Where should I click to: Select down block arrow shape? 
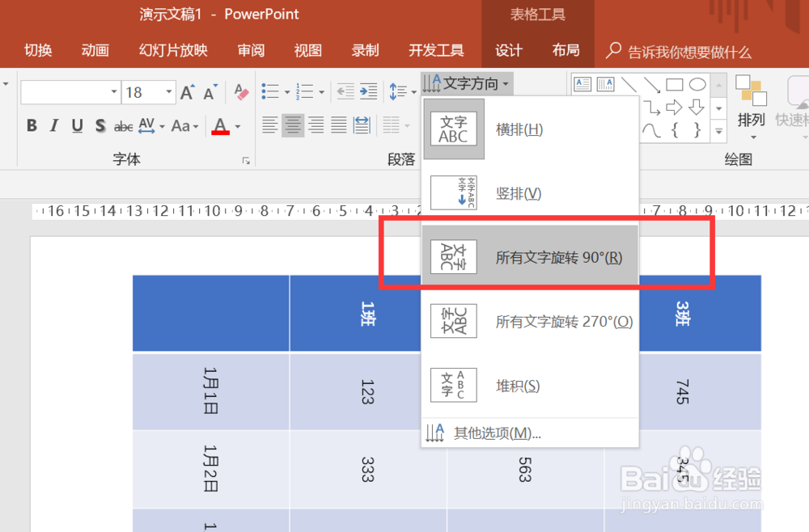click(x=697, y=108)
